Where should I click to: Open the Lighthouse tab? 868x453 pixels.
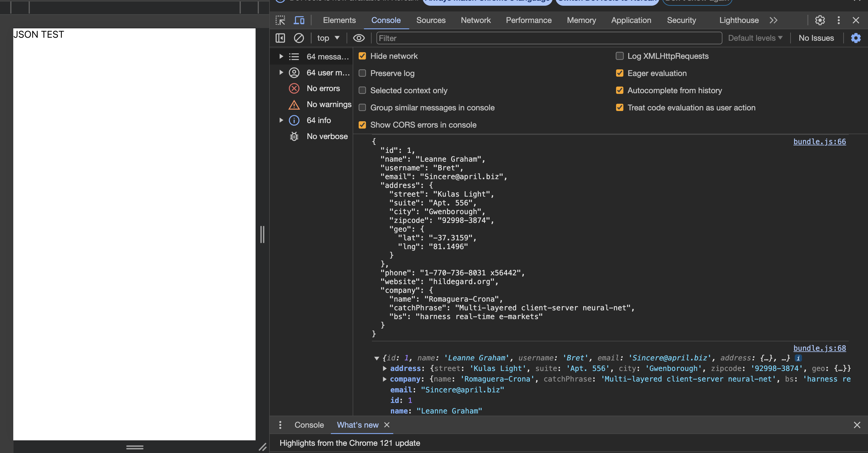point(739,20)
